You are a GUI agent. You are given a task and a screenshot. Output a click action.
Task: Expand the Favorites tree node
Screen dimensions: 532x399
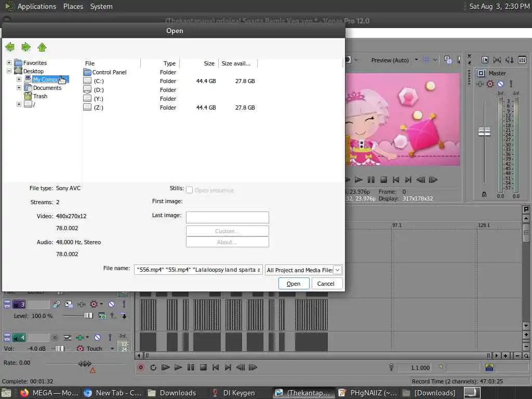(9, 63)
